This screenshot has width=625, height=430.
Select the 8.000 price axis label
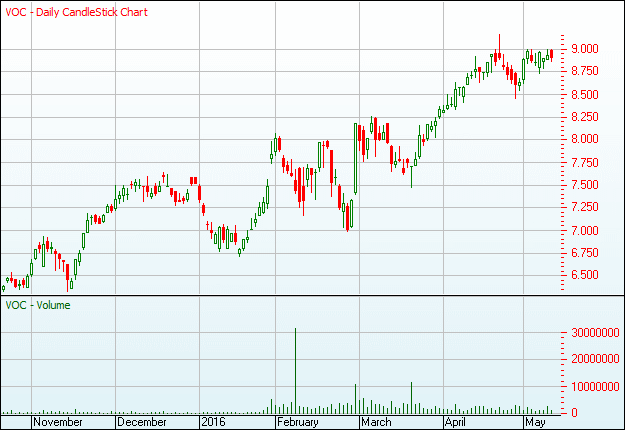coord(585,139)
